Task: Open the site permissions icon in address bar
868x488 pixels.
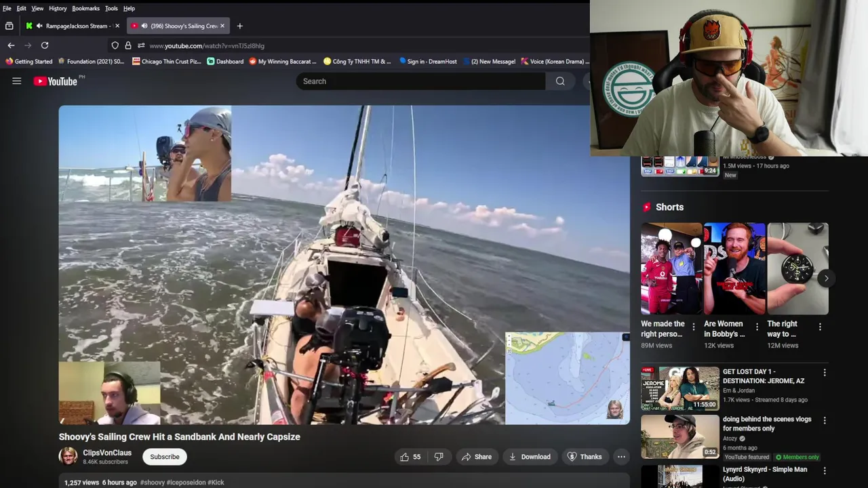Action: pos(141,45)
